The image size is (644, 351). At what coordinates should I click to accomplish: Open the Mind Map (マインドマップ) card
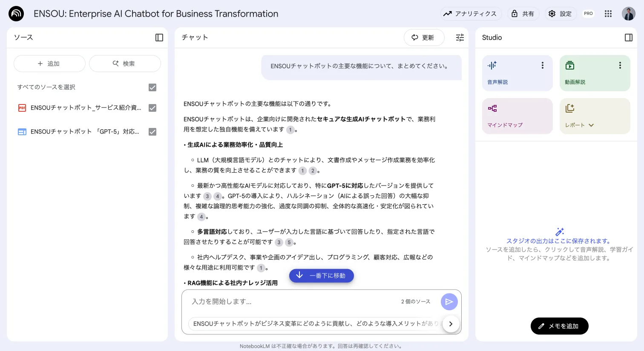click(x=517, y=116)
